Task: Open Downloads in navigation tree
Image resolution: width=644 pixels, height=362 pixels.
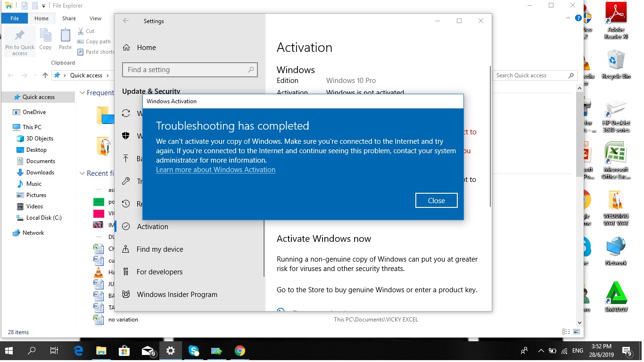Action: click(x=40, y=173)
